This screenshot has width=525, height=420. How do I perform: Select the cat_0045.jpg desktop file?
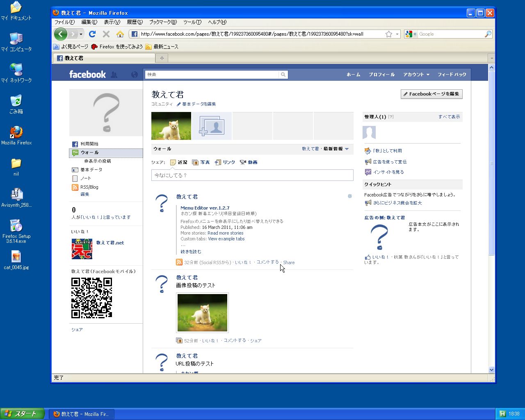pos(16,261)
